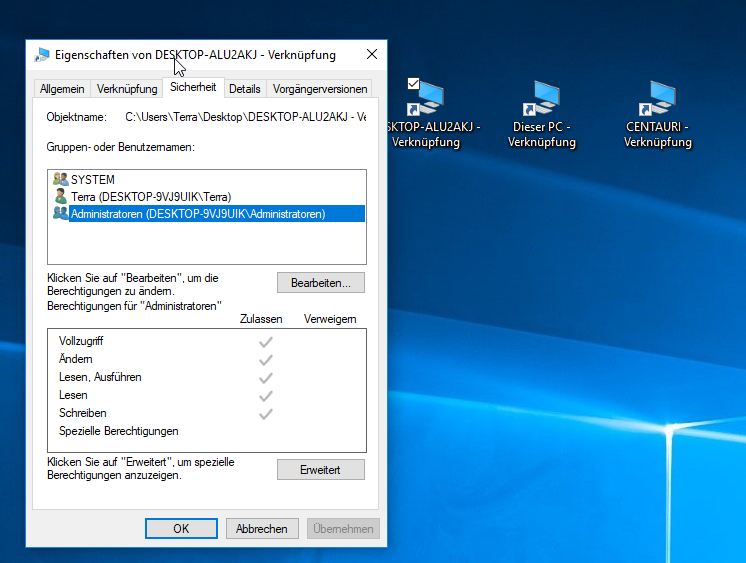Click the dialog title bar computer icon

click(x=42, y=55)
